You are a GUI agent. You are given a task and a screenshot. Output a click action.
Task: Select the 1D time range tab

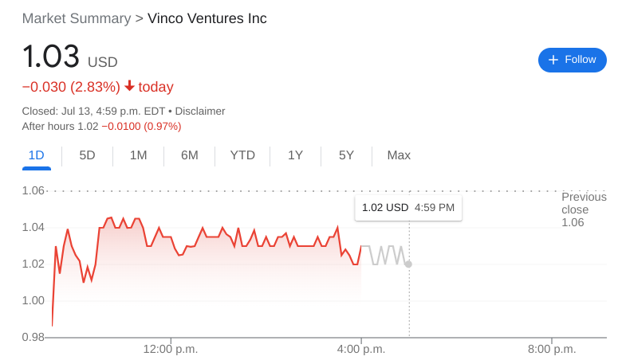click(x=36, y=155)
